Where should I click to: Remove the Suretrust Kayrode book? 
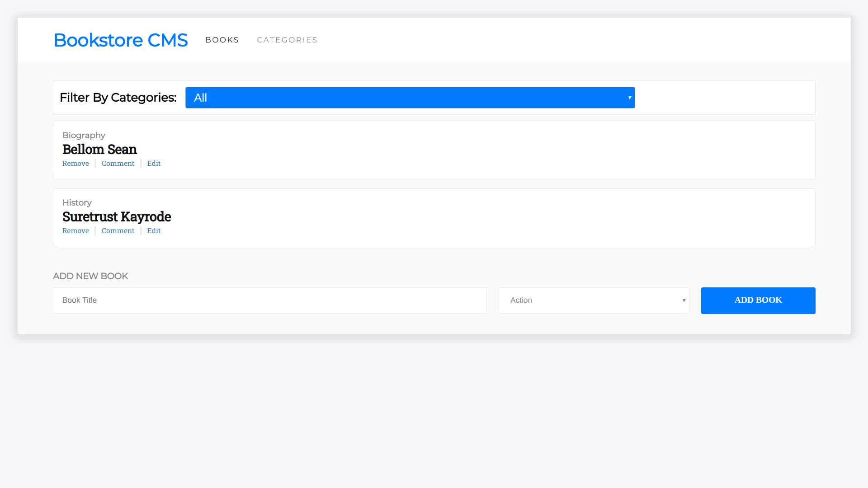coord(75,231)
